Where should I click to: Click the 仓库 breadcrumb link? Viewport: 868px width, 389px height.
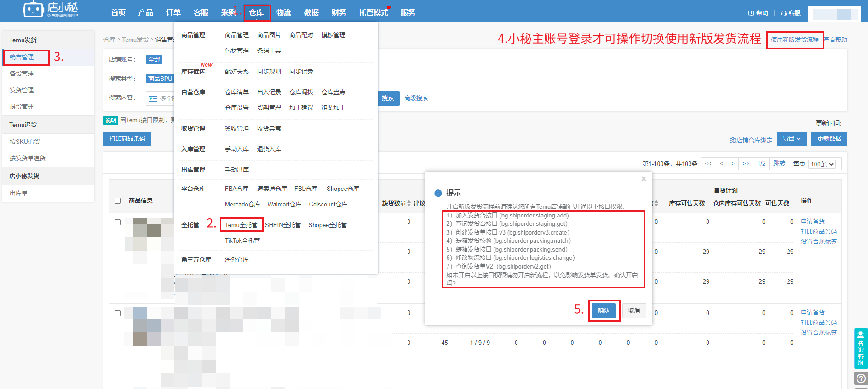tap(109, 40)
